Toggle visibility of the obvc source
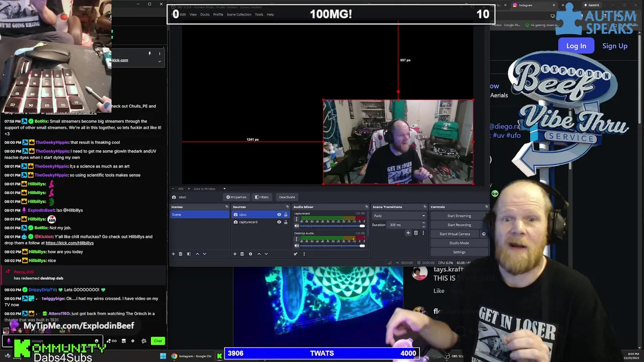Viewport: 644px width, 362px height. [x=279, y=215]
